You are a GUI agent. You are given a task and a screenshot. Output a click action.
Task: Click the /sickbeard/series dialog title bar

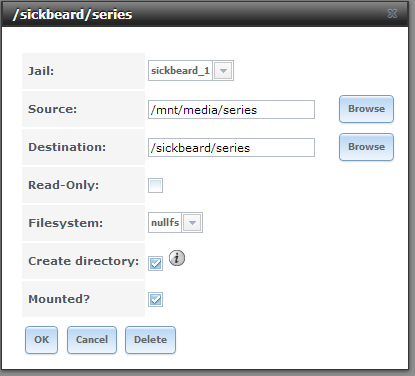click(x=205, y=14)
